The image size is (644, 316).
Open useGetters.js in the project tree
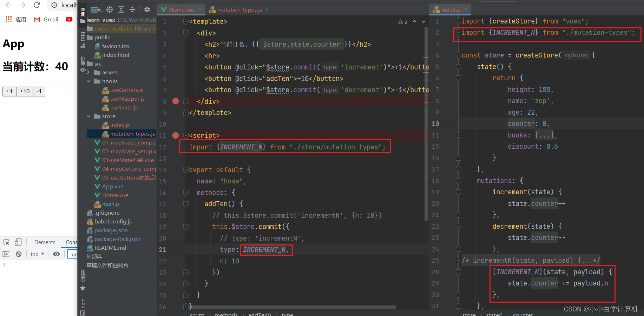pos(123,90)
